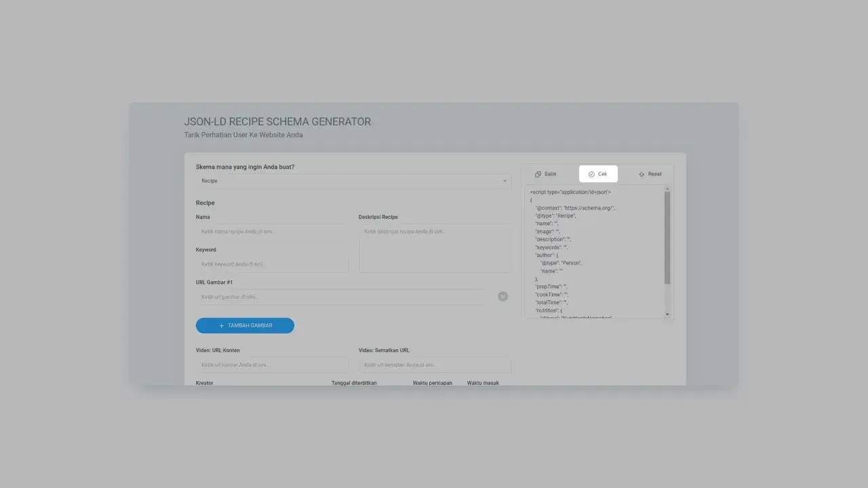Click the Reset circular arrow icon

642,174
